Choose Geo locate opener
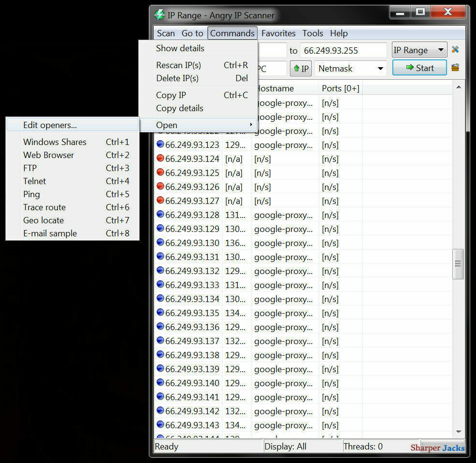Image resolution: width=476 pixels, height=463 pixels. pos(72,220)
